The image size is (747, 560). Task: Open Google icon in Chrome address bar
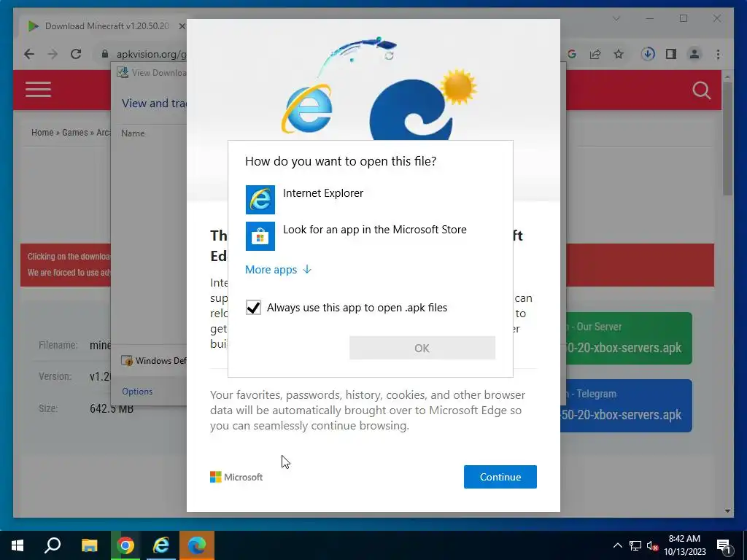coord(572,54)
